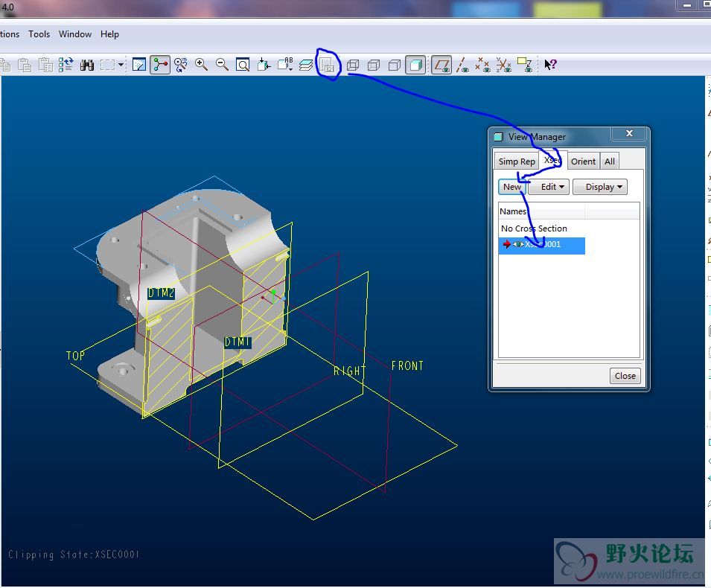Click the context-sensitive Help icon
The height and width of the screenshot is (588, 711).
coord(550,65)
